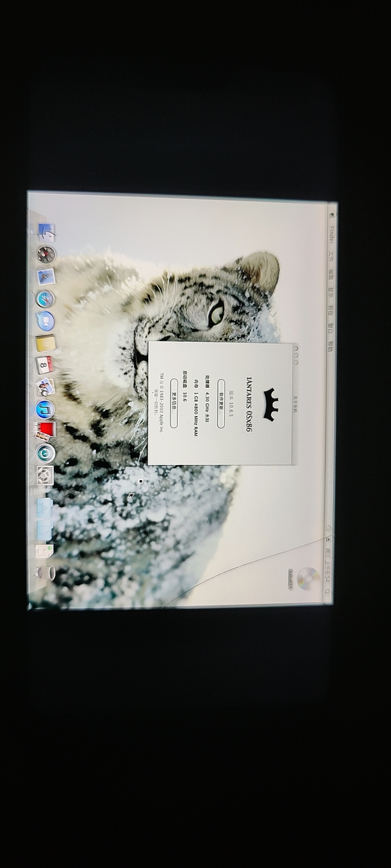Viewport: 391px width, 868px height.
Task: Open Spotlight search magnifier icon
Action: coord(327,591)
